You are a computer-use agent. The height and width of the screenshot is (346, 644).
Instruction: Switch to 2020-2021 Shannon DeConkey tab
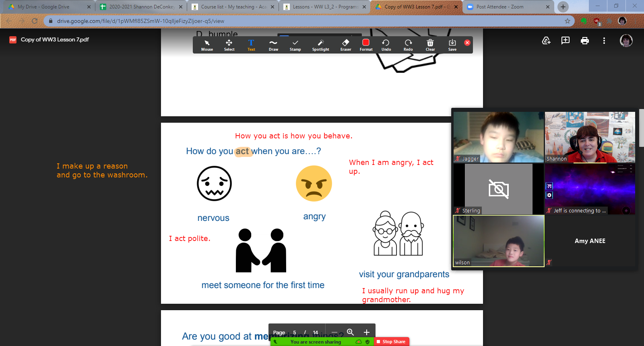click(142, 7)
